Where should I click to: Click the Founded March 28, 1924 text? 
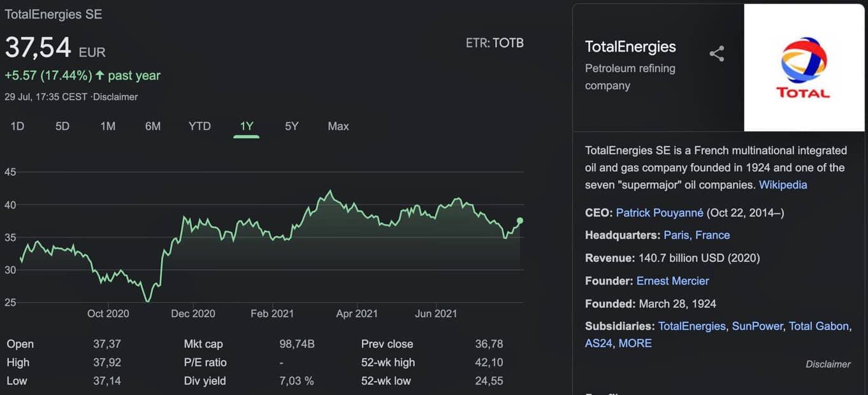click(x=651, y=304)
